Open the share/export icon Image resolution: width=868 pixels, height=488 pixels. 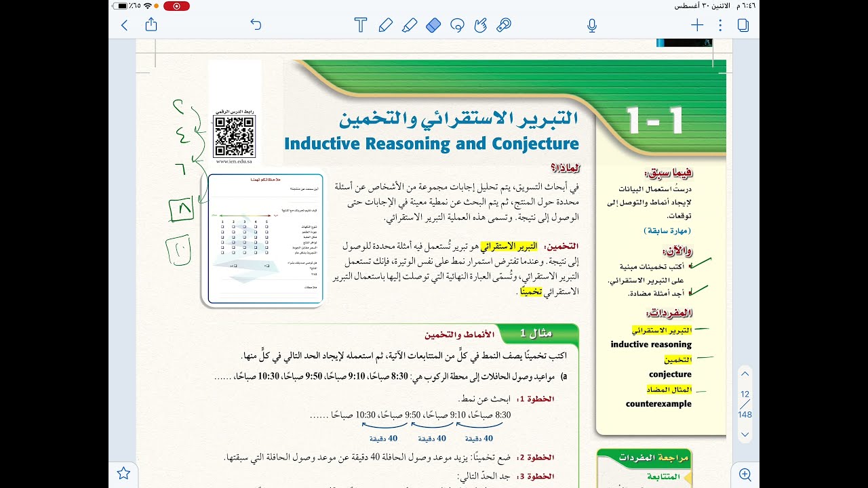point(151,24)
